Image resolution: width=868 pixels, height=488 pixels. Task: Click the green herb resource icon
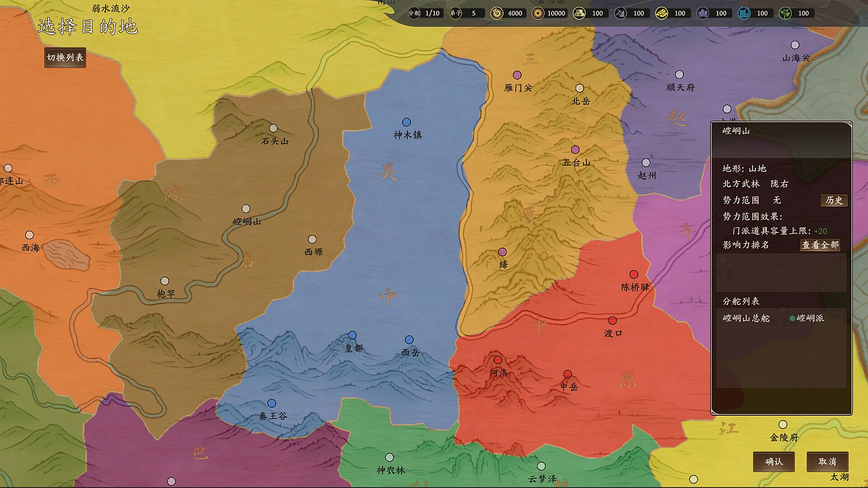click(785, 13)
